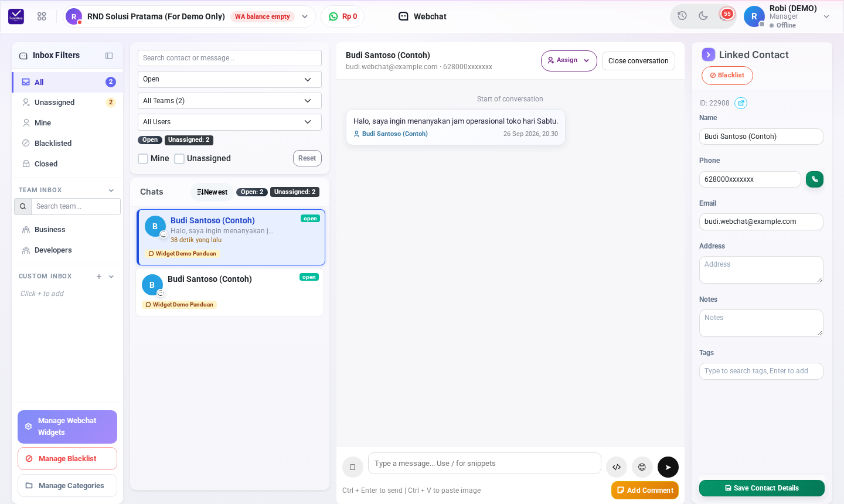Select the All inbox filter
844x504 pixels.
68,82
